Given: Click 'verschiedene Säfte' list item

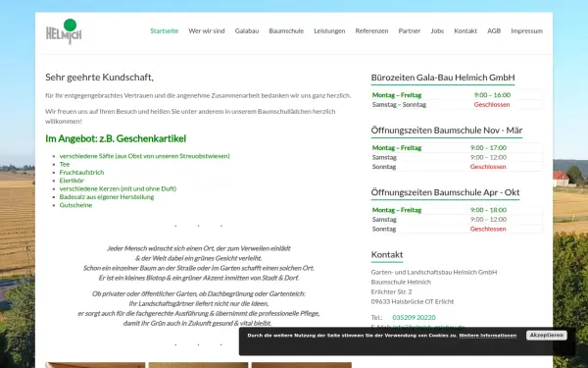Looking at the screenshot, I should (144, 156).
